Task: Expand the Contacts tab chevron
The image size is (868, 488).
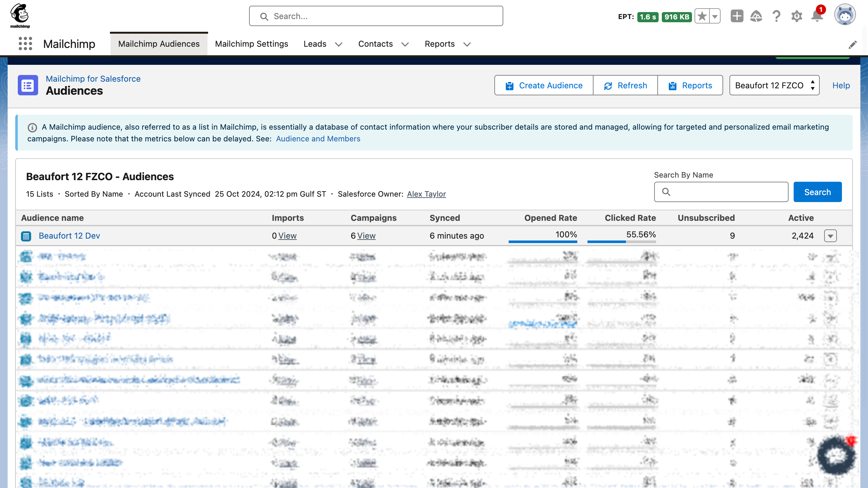Action: [405, 44]
